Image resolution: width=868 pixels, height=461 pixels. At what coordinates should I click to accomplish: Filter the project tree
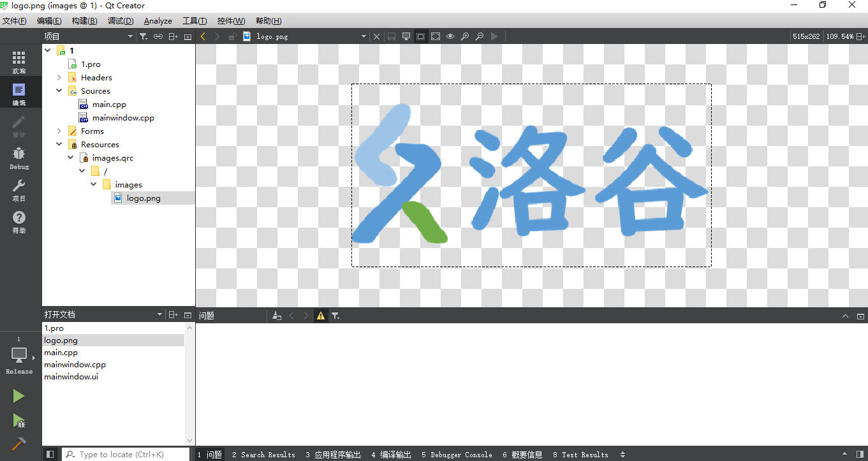[143, 36]
